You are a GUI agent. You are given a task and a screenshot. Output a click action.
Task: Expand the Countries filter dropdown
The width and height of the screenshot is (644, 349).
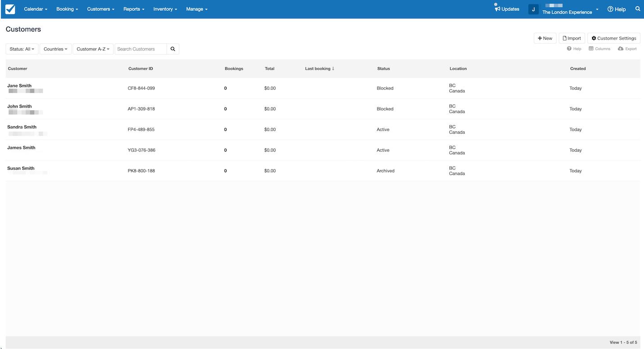(x=55, y=49)
